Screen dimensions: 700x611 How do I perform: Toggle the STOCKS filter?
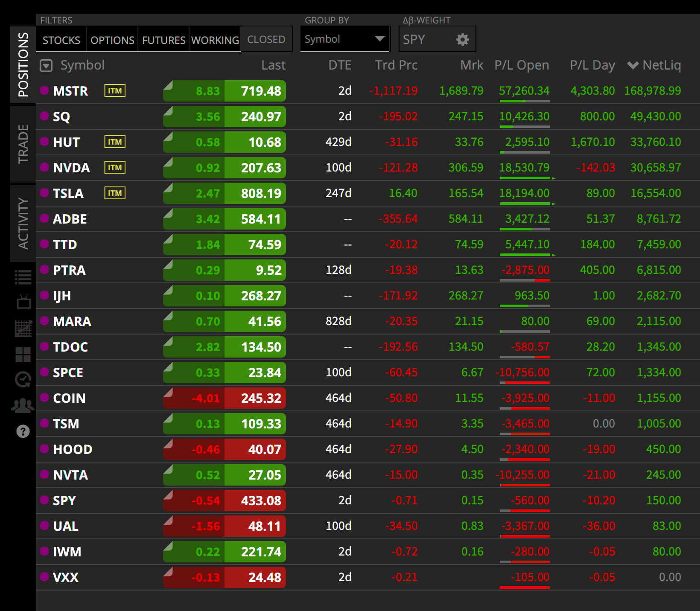61,40
